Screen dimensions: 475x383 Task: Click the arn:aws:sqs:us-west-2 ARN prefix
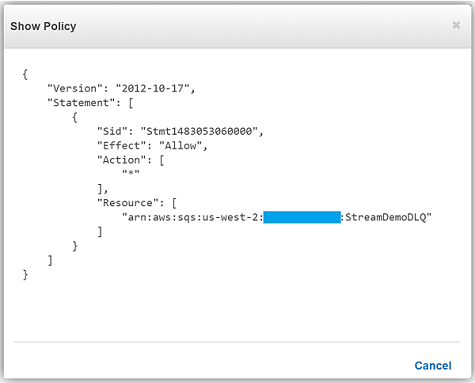[x=193, y=217]
